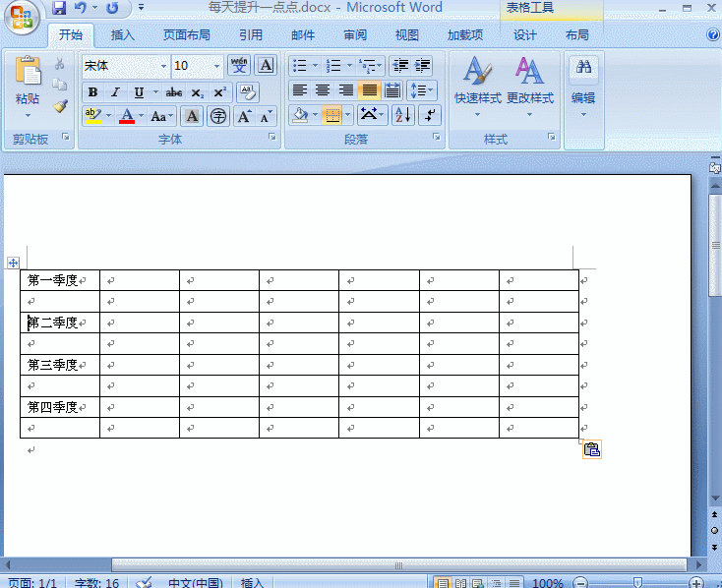Toggle strikethrough formatting
This screenshot has width=722, height=588.
[173, 92]
